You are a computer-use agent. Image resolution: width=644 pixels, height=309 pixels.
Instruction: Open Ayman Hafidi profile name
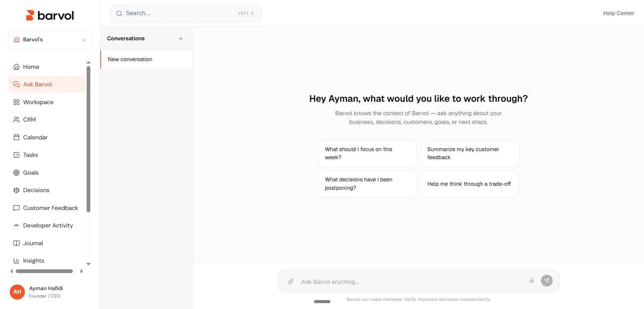tap(46, 288)
